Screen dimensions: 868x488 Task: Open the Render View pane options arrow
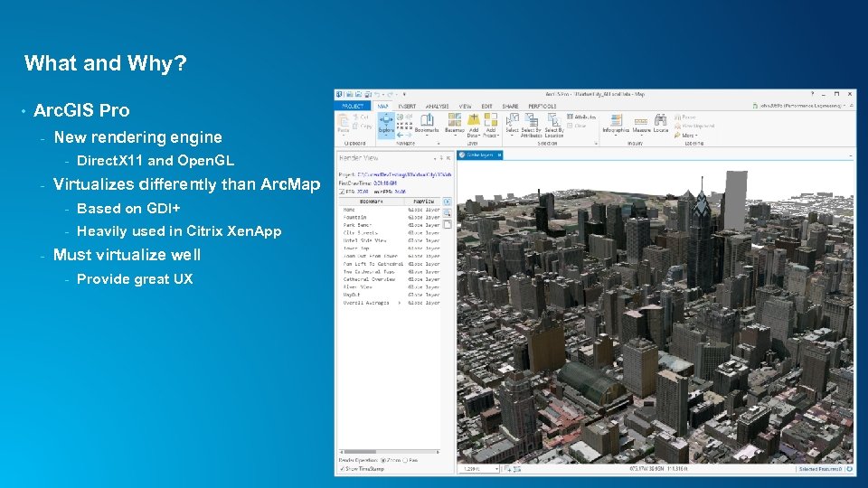435,159
